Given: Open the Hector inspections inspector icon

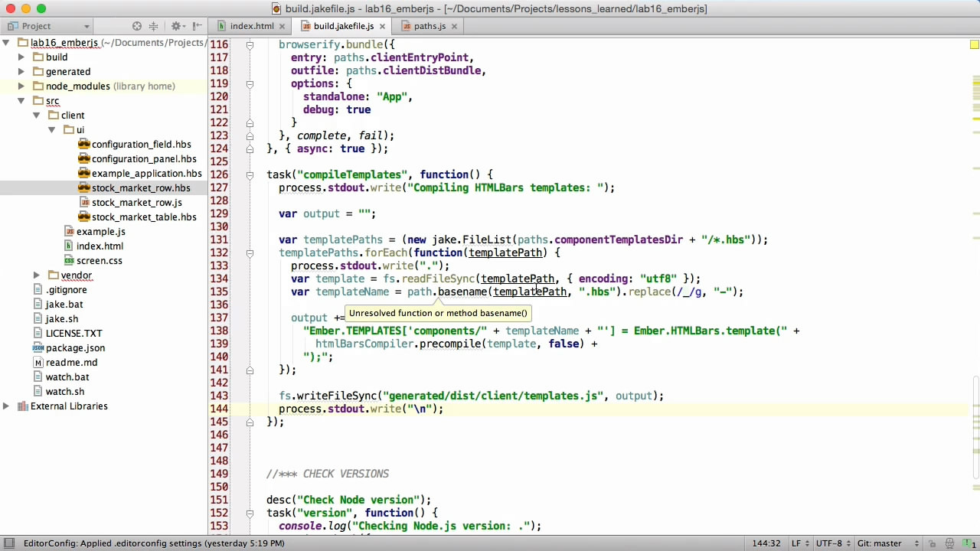Looking at the screenshot, I should tap(949, 543).
